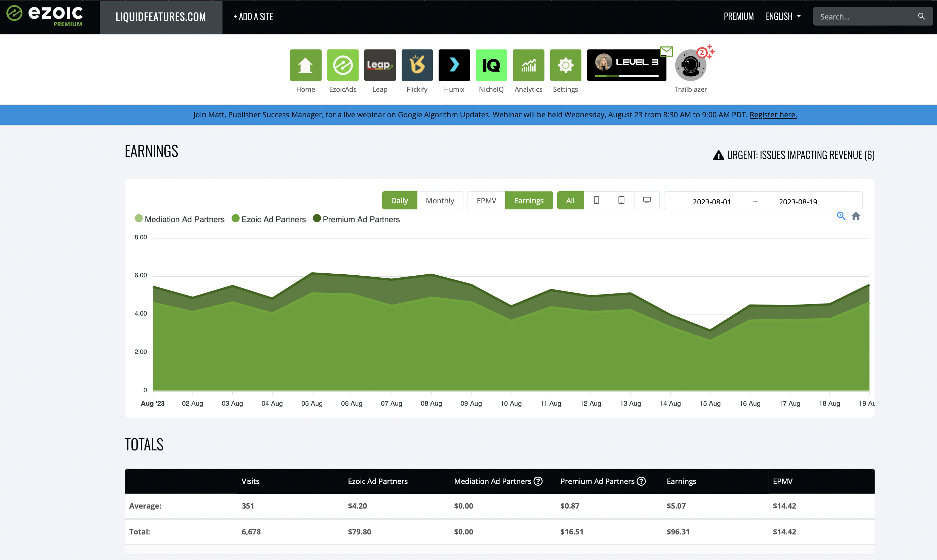
Task: Click the search magnifier icon
Action: (921, 16)
